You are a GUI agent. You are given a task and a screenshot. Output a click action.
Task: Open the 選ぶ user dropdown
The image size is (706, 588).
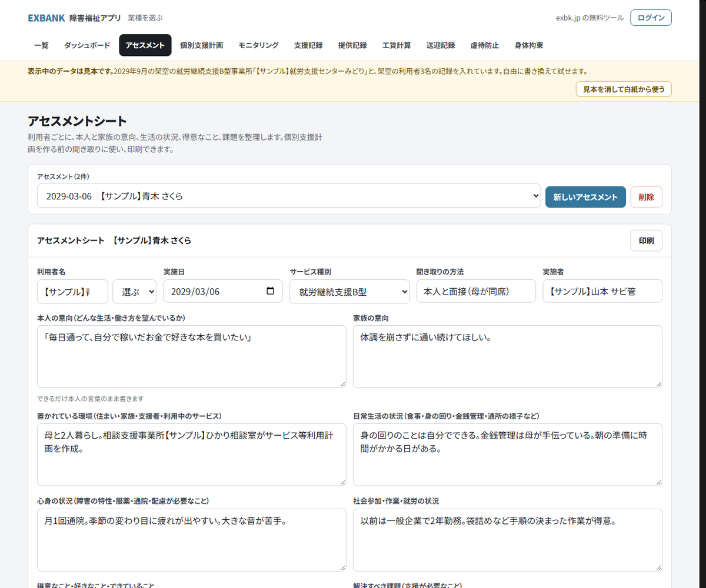pyautogui.click(x=135, y=291)
